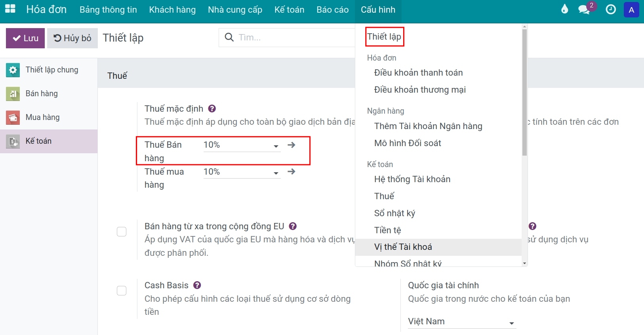644x335 pixels.
Task: Select Tiền tệ menu entry
Action: [387, 230]
